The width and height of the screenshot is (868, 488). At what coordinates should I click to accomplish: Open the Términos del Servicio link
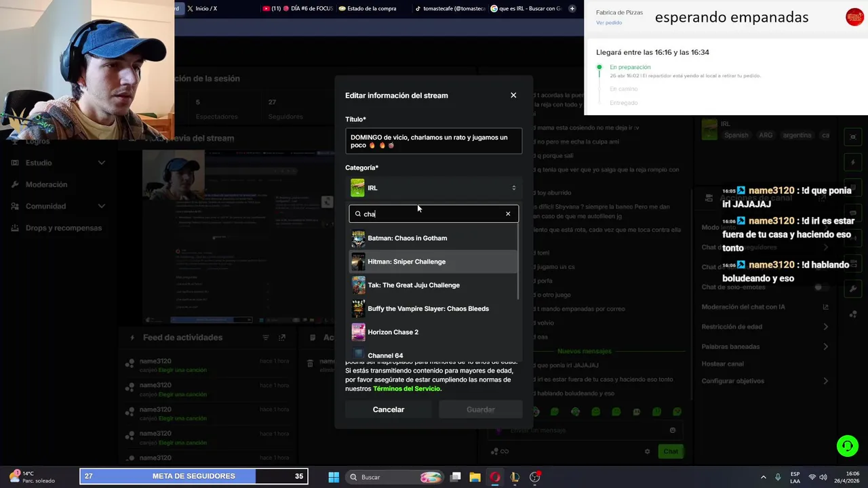tap(406, 389)
